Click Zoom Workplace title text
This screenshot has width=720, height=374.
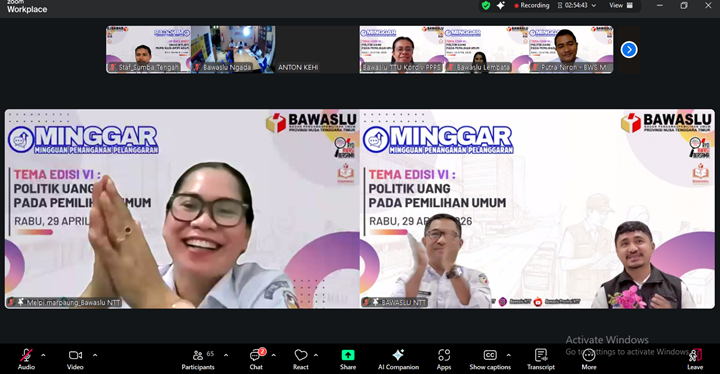(x=27, y=6)
